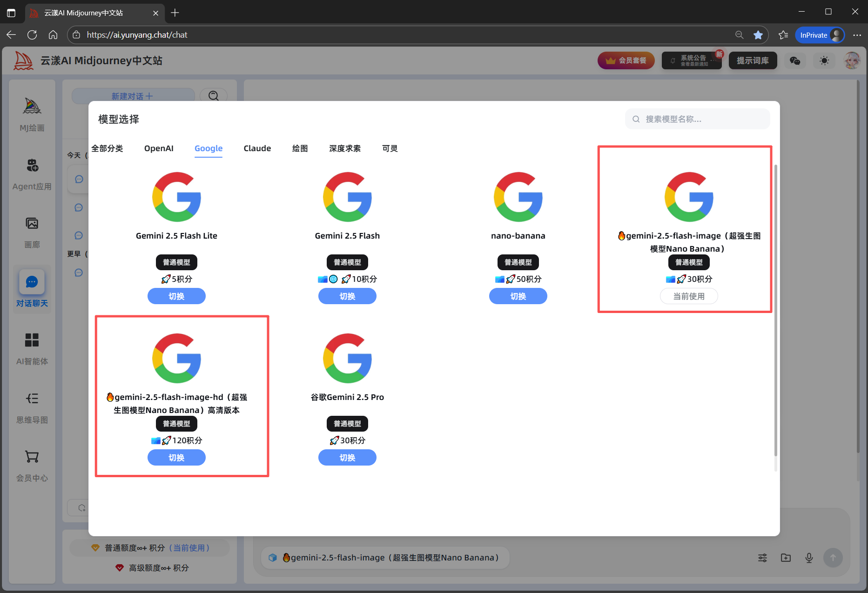Switch to 可灵 tab
868x593 pixels.
390,148
